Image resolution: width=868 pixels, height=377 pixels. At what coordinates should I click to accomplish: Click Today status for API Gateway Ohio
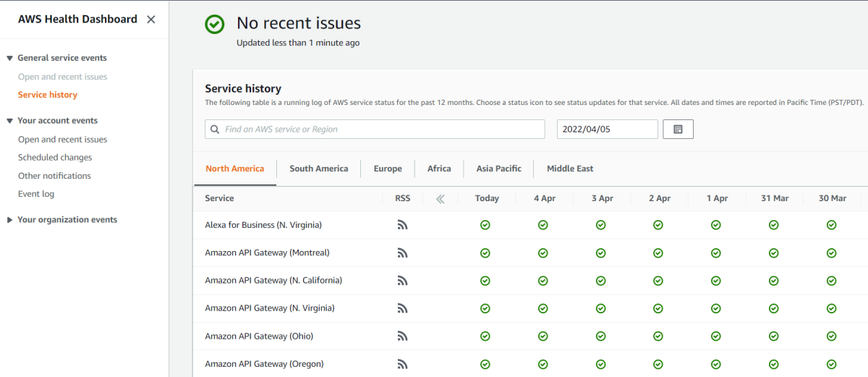pos(485,336)
